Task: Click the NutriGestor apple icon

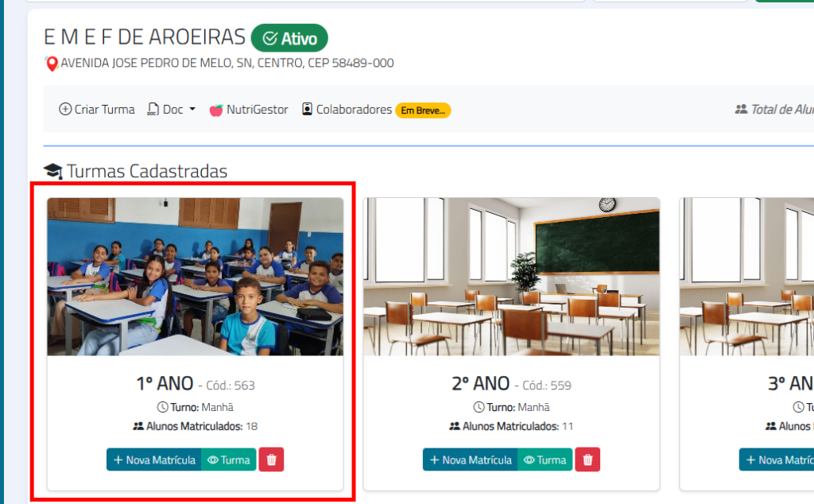Action: point(216,110)
